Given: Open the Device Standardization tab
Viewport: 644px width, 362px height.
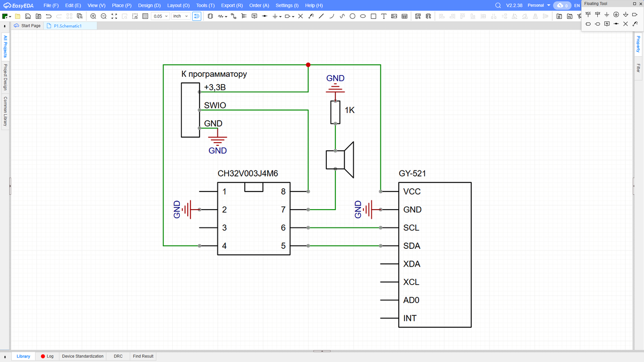Looking at the screenshot, I should pyautogui.click(x=83, y=356).
